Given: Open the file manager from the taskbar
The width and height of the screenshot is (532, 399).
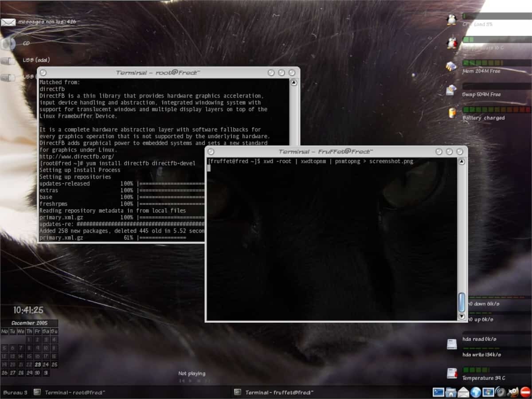Looking at the screenshot, I should tap(450, 391).
